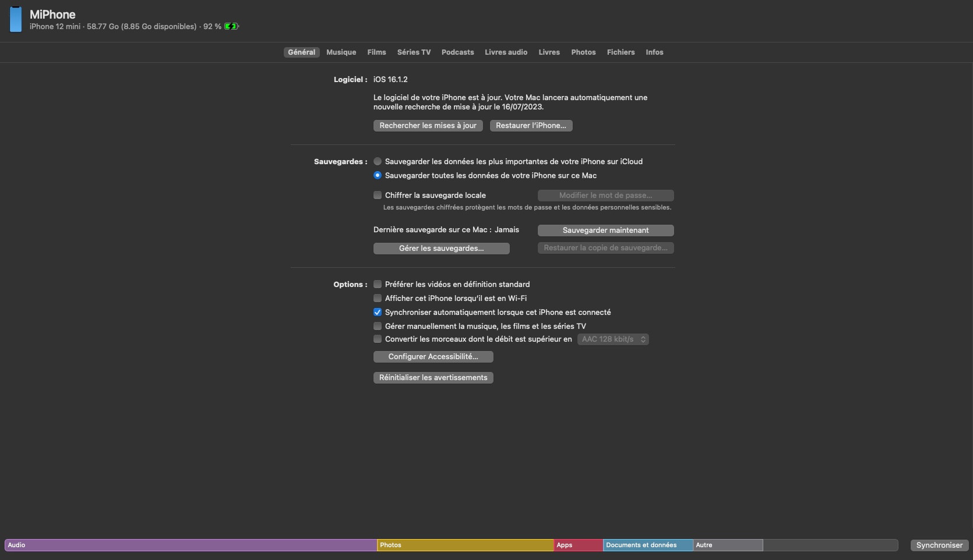Switch to the Podcasts tab
Screen dimensions: 973x560
(x=458, y=52)
